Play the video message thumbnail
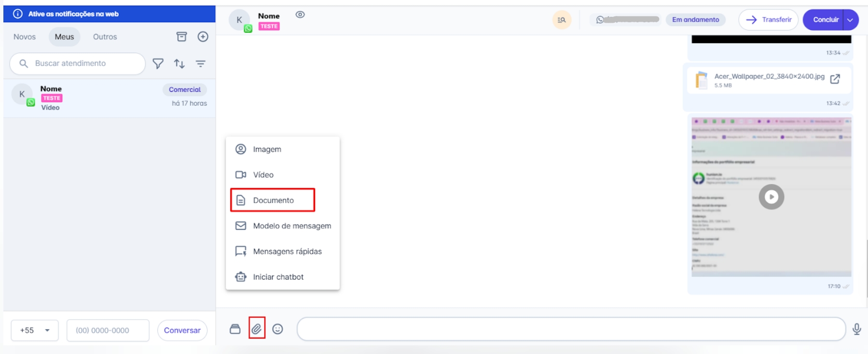The height and width of the screenshot is (354, 868). click(x=771, y=197)
